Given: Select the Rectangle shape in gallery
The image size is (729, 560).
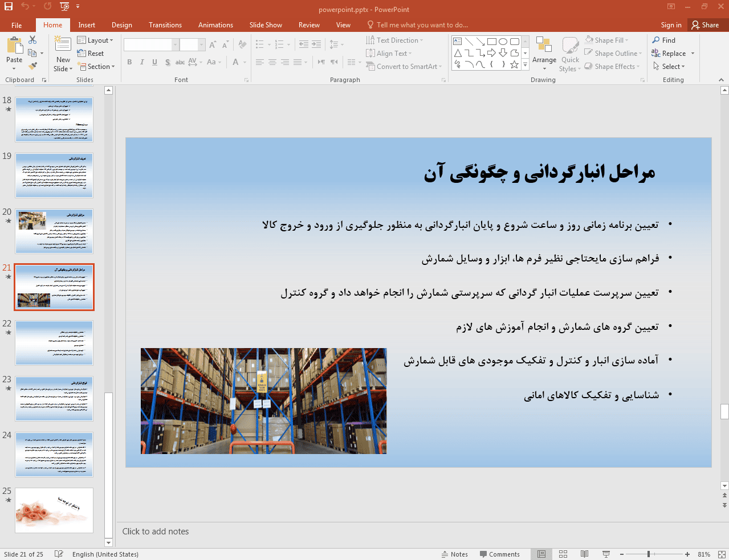Looking at the screenshot, I should click(491, 42).
